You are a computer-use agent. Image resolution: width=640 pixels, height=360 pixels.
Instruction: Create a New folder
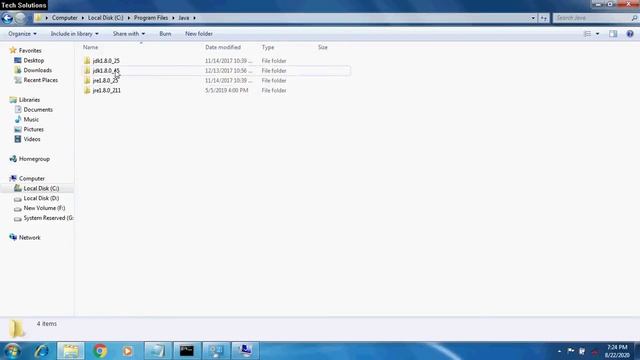coord(199,34)
